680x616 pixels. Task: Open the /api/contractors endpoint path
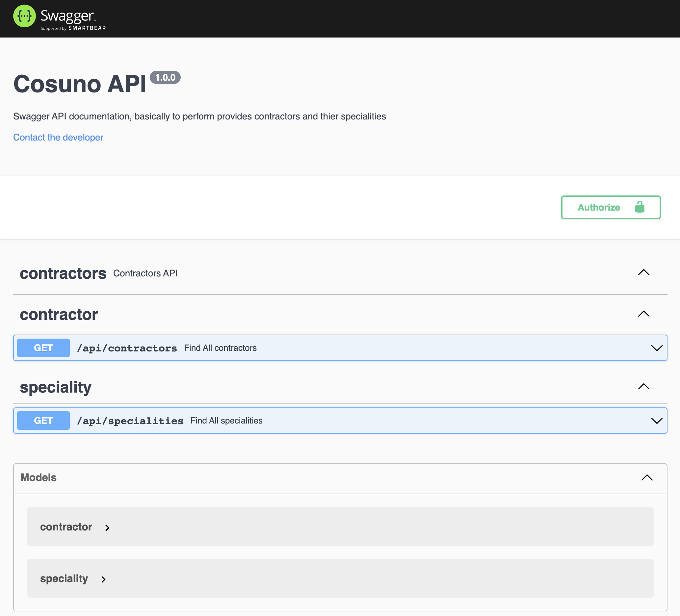pos(127,348)
